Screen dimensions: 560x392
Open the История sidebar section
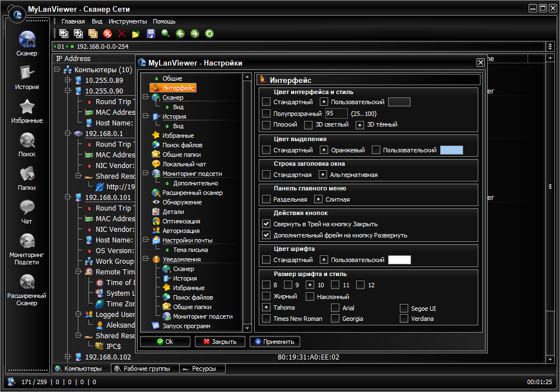pyautogui.click(x=27, y=77)
